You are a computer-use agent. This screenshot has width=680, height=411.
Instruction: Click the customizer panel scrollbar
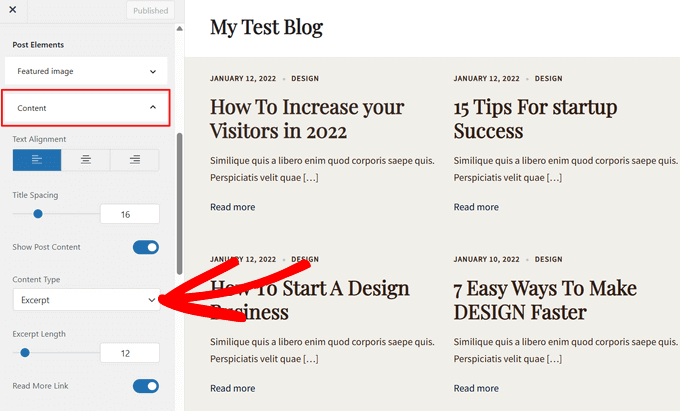179,190
